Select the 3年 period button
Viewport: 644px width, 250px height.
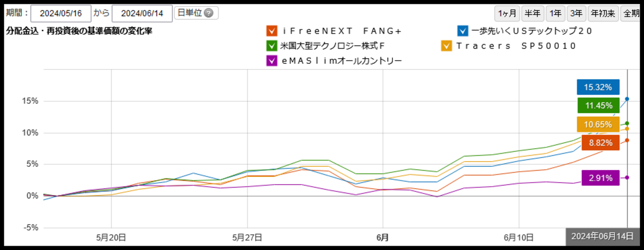pos(576,13)
